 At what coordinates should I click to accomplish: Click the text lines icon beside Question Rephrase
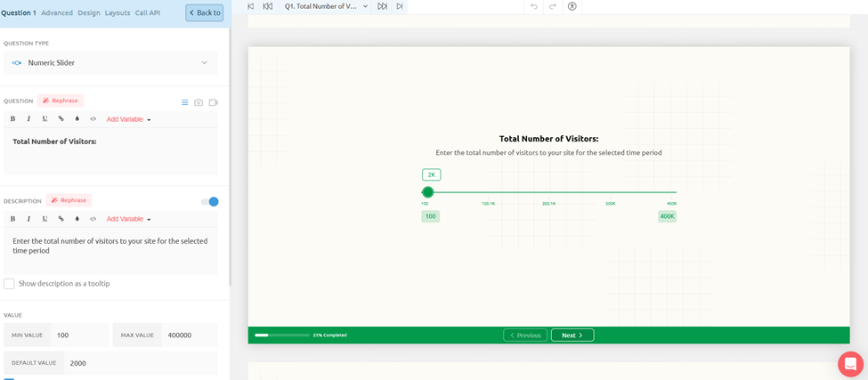[185, 102]
